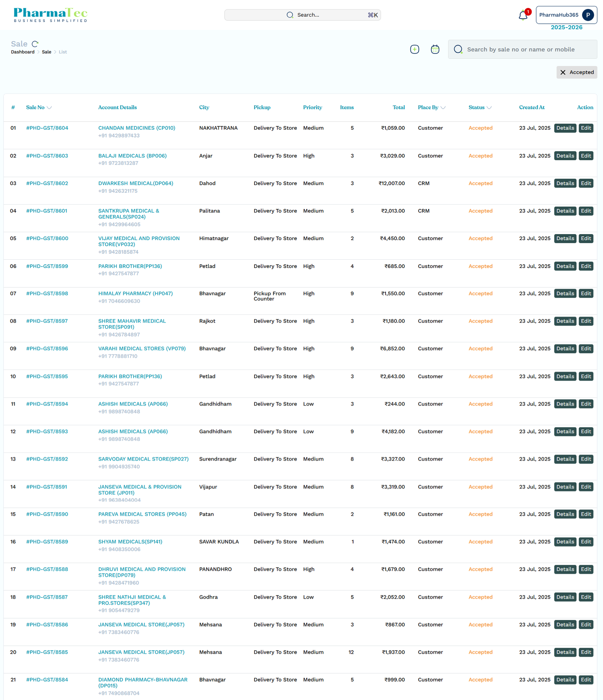Select the High priority label for PHD-GST/8603

coord(309,156)
